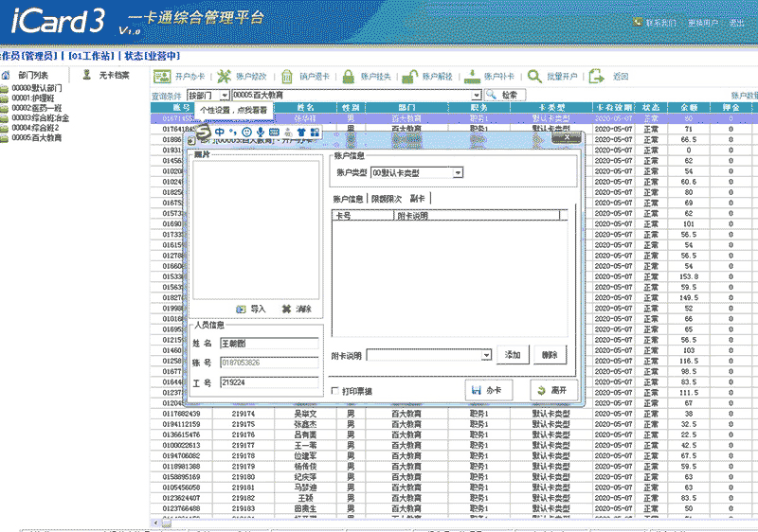Click the 性别 column header
The height and width of the screenshot is (532, 758).
click(x=351, y=107)
